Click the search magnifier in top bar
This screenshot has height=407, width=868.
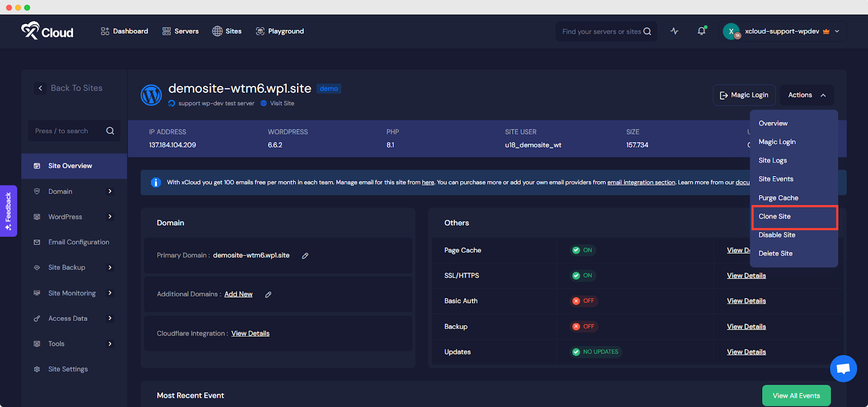pos(647,31)
